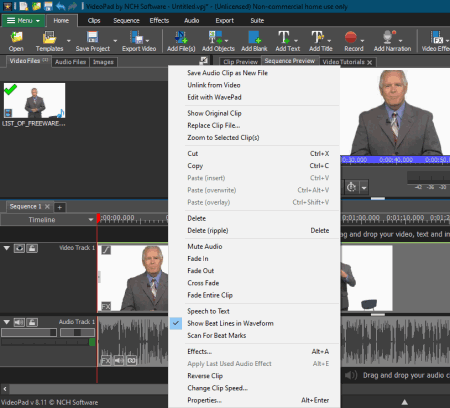Image resolution: width=450 pixels, height=408 pixels.
Task: Click the Open project toolbar icon
Action: [16, 37]
